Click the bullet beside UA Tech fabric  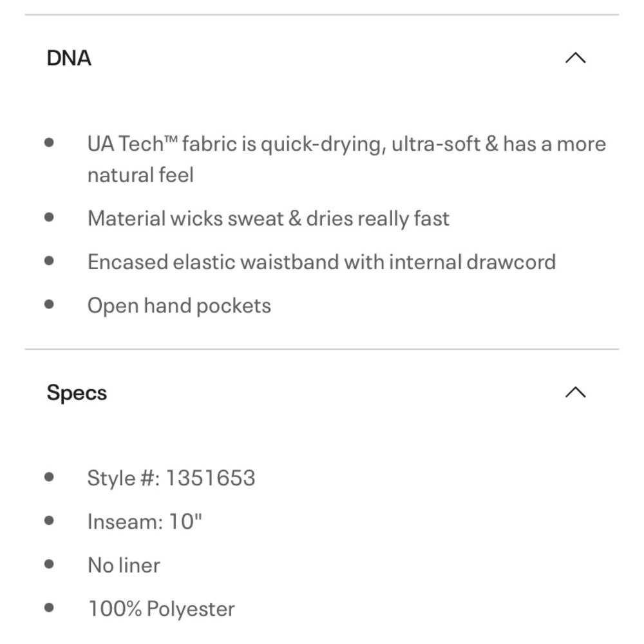click(49, 143)
